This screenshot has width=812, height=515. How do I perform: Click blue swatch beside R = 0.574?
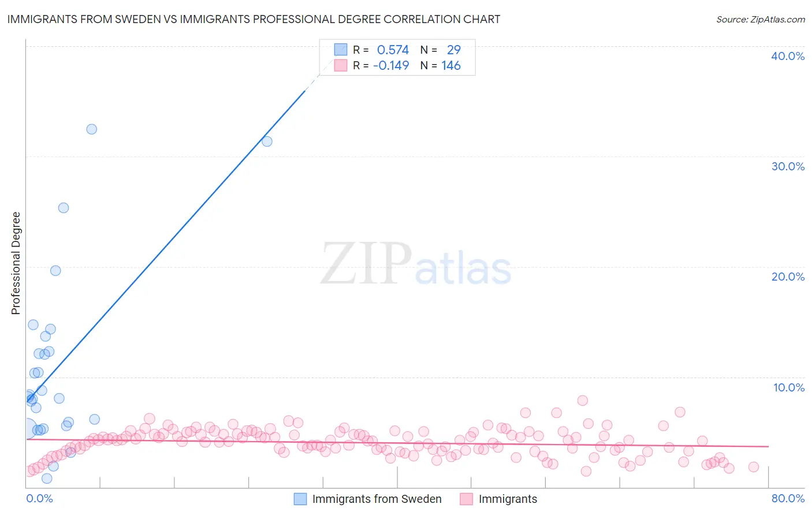[x=341, y=50]
